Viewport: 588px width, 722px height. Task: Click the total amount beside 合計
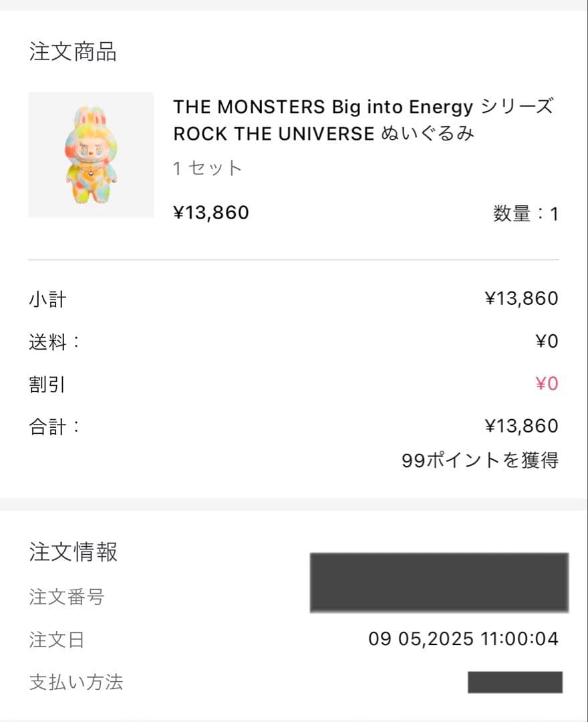521,427
